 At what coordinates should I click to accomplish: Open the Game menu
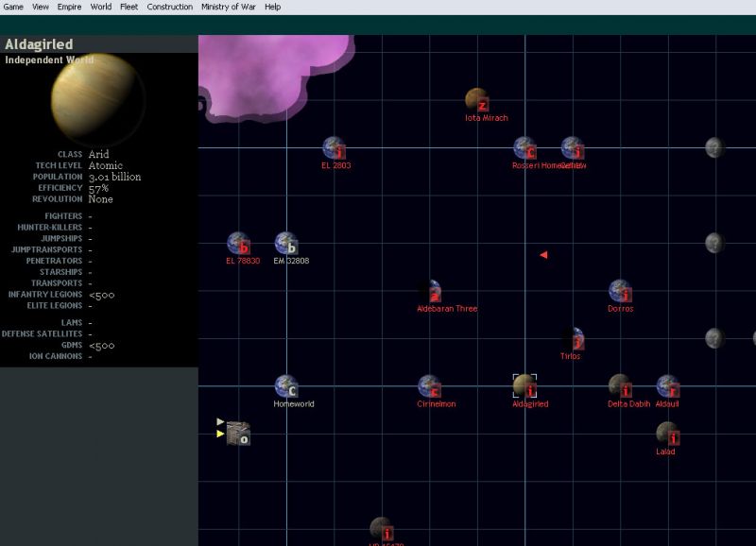(x=13, y=7)
